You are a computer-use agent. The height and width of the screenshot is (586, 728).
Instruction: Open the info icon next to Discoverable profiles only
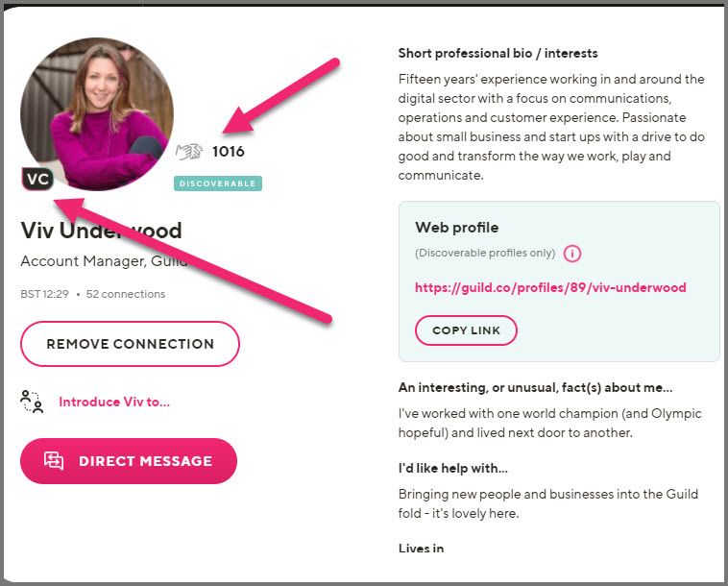click(x=572, y=254)
